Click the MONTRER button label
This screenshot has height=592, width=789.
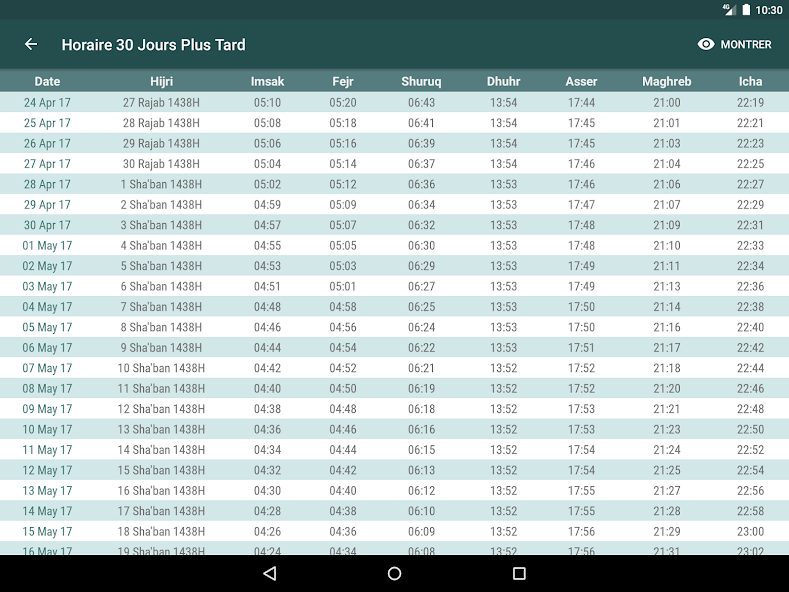[746, 44]
